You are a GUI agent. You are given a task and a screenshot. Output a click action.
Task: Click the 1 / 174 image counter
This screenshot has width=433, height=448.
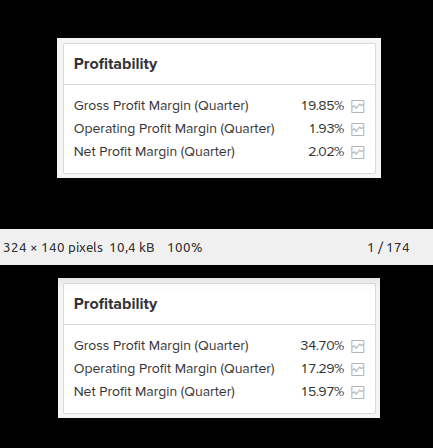[x=388, y=248]
